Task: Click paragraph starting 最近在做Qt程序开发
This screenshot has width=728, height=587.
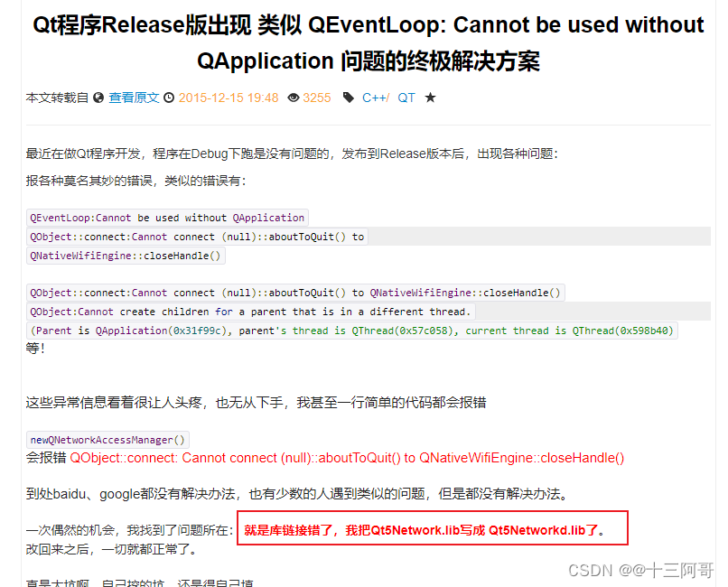Action: point(292,154)
